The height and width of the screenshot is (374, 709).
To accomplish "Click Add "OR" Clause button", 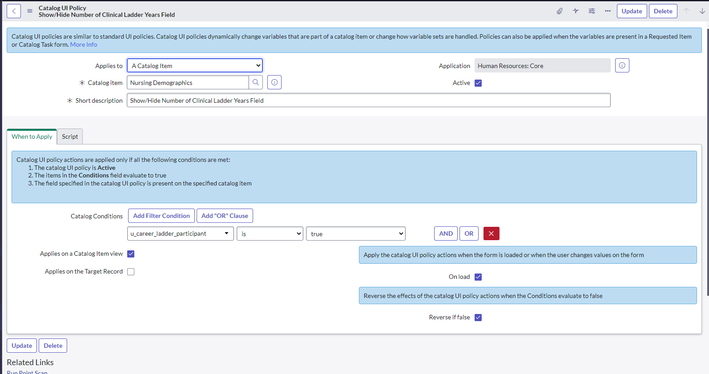I will [x=225, y=216].
